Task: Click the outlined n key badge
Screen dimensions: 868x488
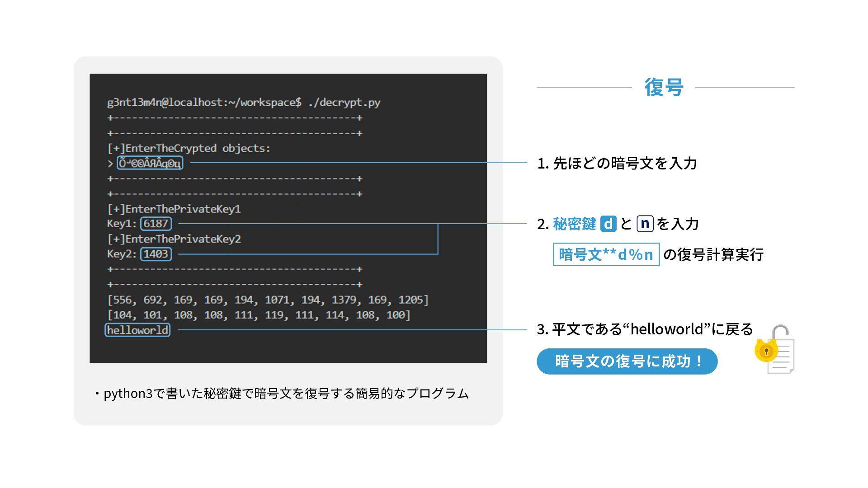Action: [645, 224]
